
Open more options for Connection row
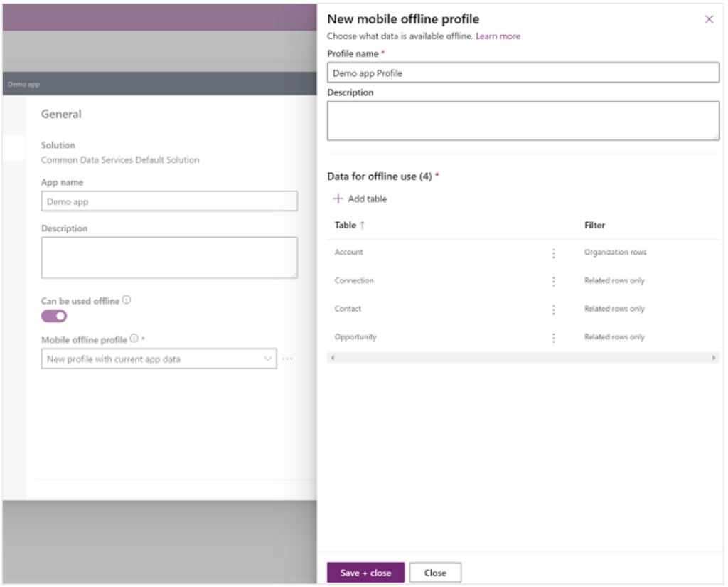pyautogui.click(x=554, y=281)
